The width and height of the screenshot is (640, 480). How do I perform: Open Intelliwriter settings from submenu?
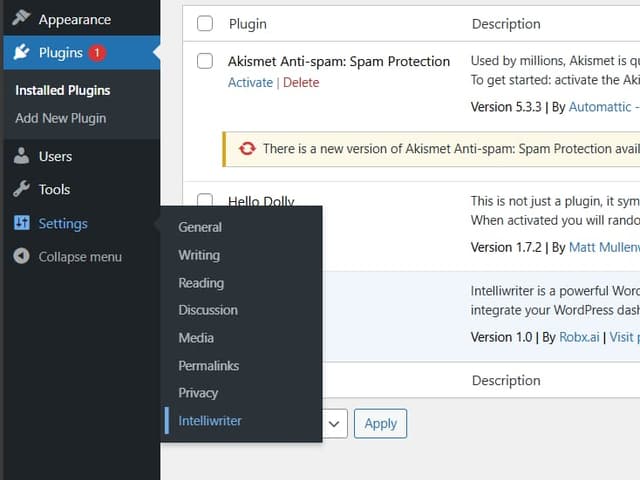pos(210,421)
